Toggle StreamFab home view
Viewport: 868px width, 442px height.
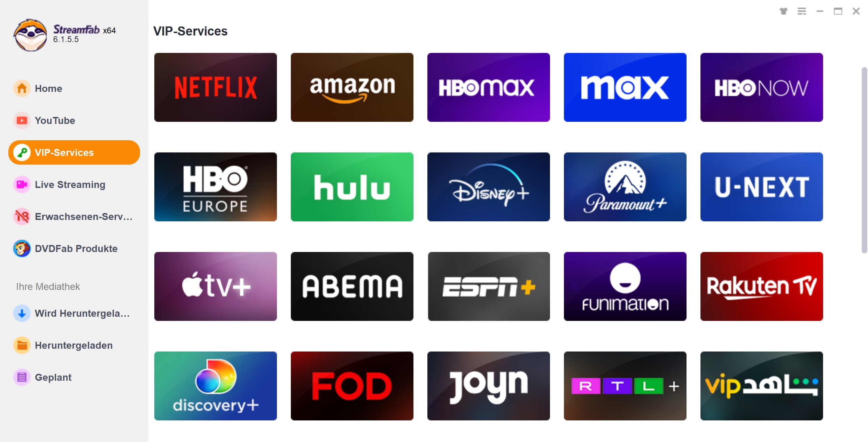tap(48, 88)
